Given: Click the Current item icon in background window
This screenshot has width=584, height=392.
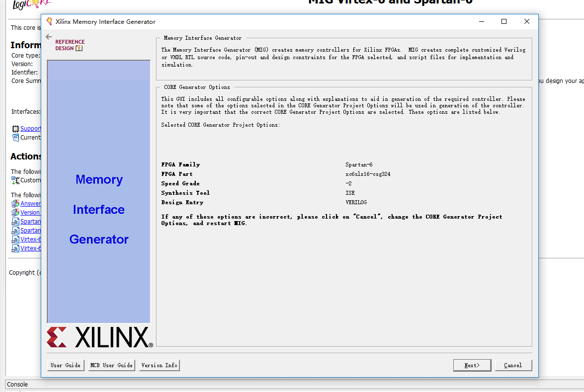Looking at the screenshot, I should point(15,137).
